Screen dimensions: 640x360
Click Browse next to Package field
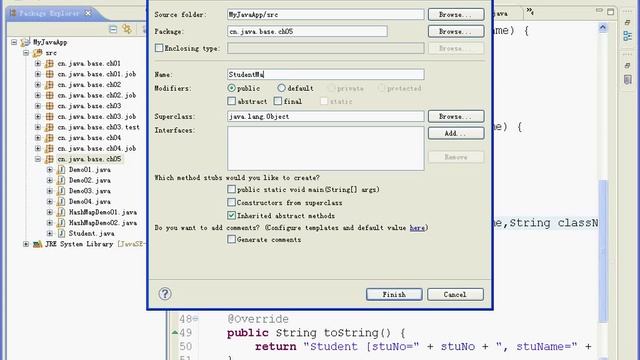click(456, 31)
